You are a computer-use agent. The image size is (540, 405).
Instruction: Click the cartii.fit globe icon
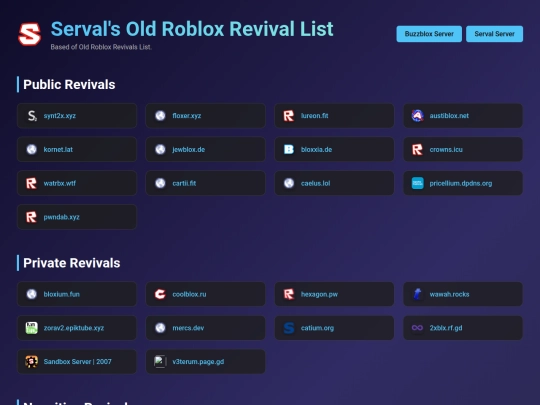(x=160, y=183)
